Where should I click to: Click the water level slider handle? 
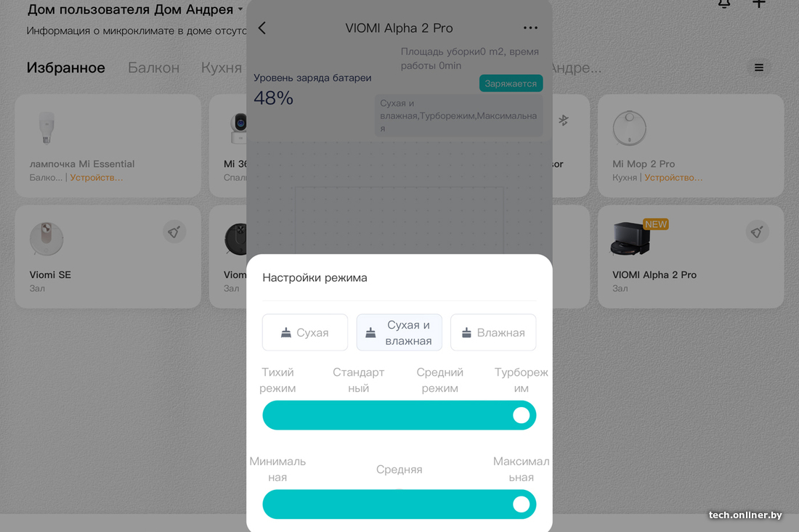(521, 504)
